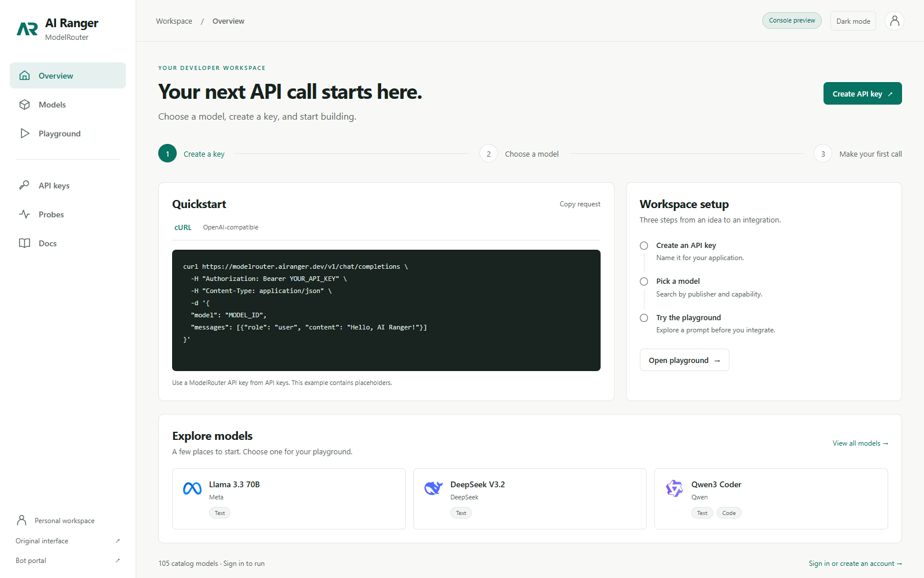Viewport: 924px width, 578px height.
Task: Click Copy request in Quickstart
Action: tap(580, 204)
